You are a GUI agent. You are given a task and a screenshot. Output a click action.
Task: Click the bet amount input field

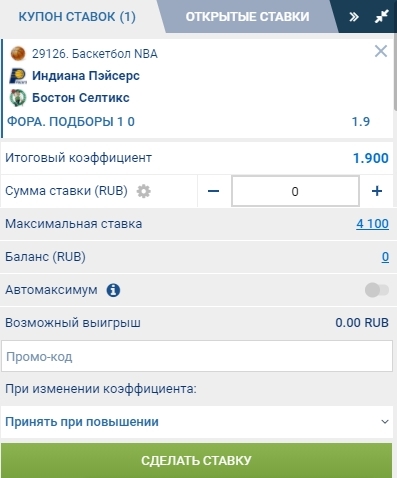coord(295,191)
